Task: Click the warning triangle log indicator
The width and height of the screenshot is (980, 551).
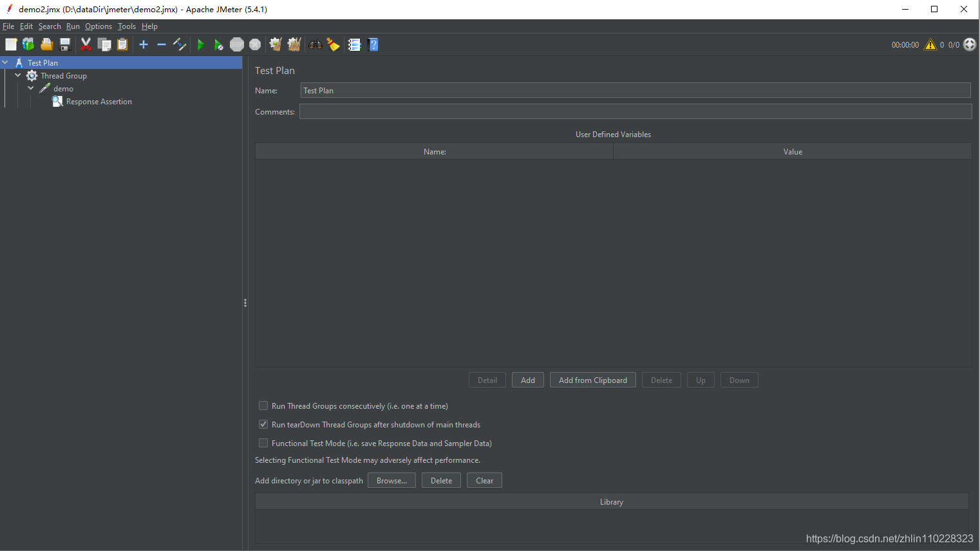Action: 930,44
